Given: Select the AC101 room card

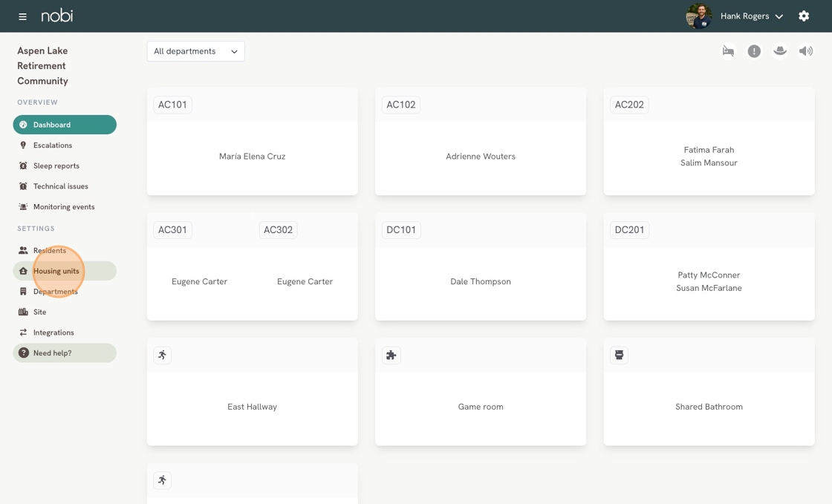Looking at the screenshot, I should pyautogui.click(x=252, y=156).
